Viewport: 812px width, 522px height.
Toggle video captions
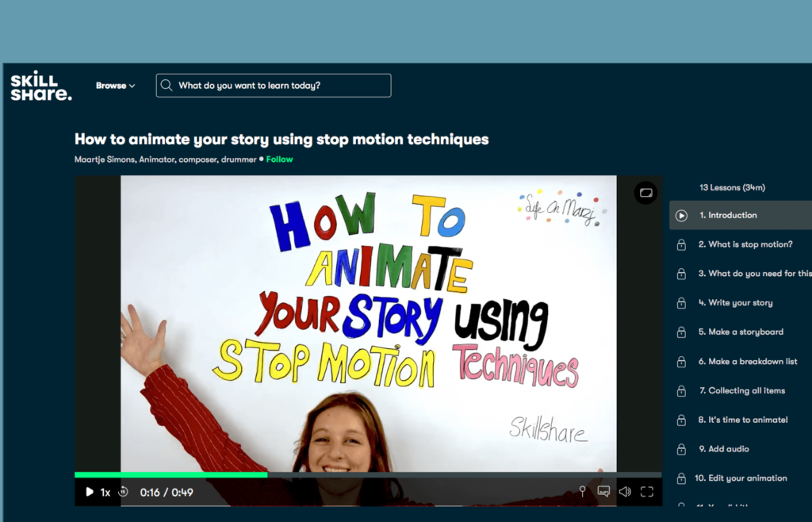603,491
